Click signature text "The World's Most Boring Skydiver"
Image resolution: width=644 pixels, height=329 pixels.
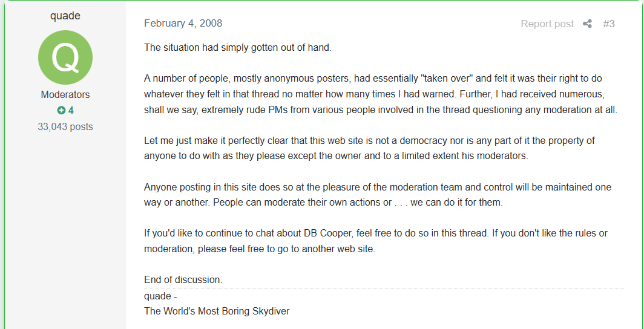point(217,311)
